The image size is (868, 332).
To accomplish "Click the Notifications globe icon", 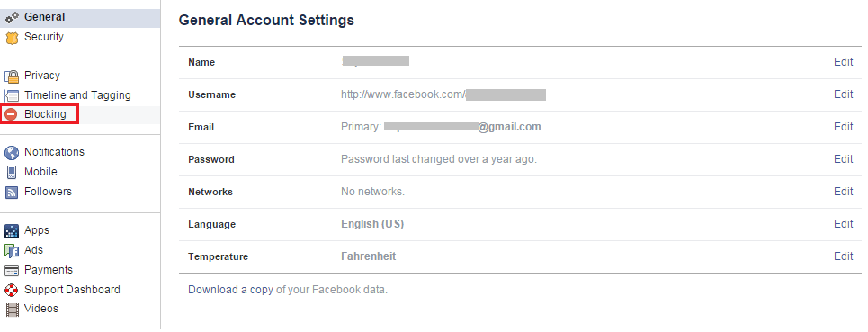I will [12, 153].
